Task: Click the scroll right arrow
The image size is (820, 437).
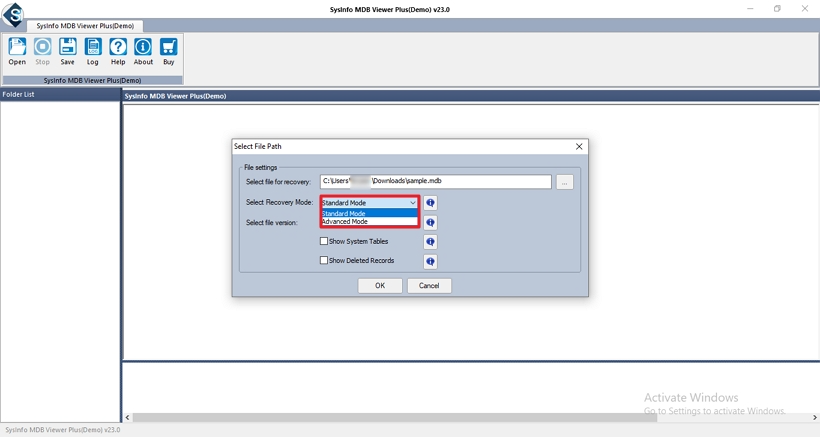Action: coord(815,417)
